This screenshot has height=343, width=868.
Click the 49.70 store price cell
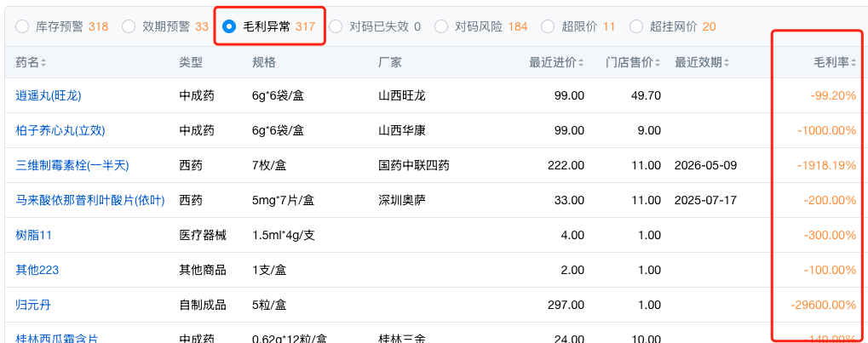click(x=646, y=95)
